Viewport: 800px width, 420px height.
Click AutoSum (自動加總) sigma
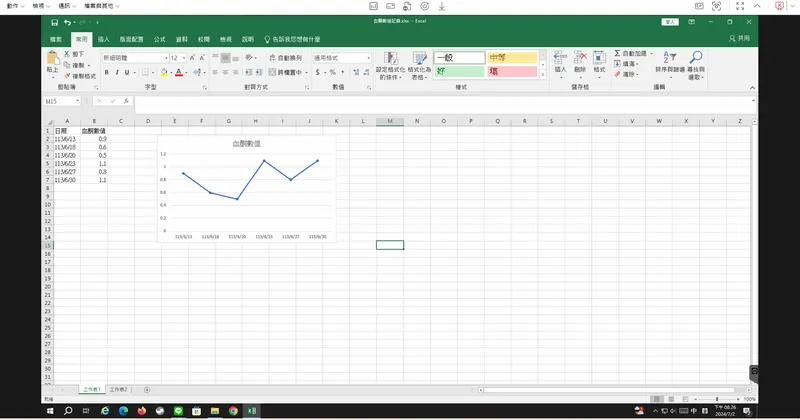click(631, 54)
